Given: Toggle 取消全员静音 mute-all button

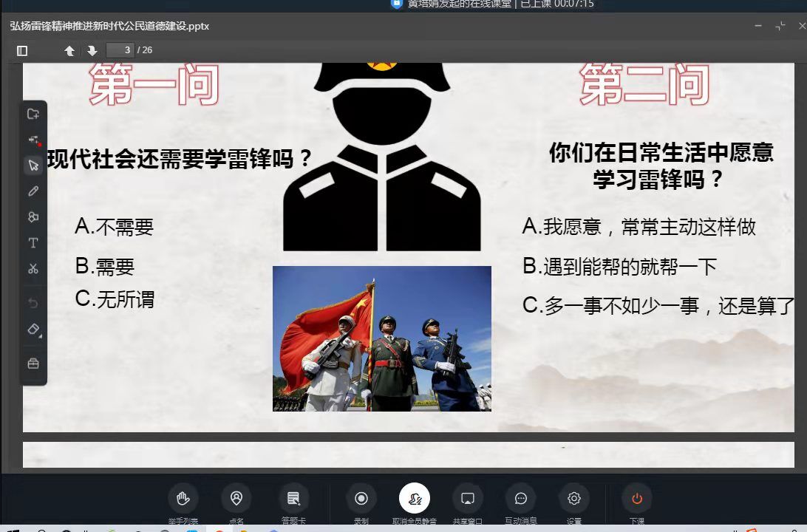Looking at the screenshot, I should [x=415, y=499].
